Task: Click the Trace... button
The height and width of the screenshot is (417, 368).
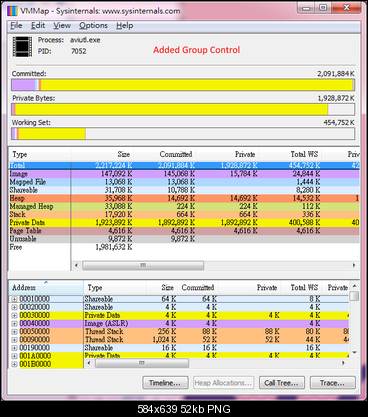Action: click(333, 383)
